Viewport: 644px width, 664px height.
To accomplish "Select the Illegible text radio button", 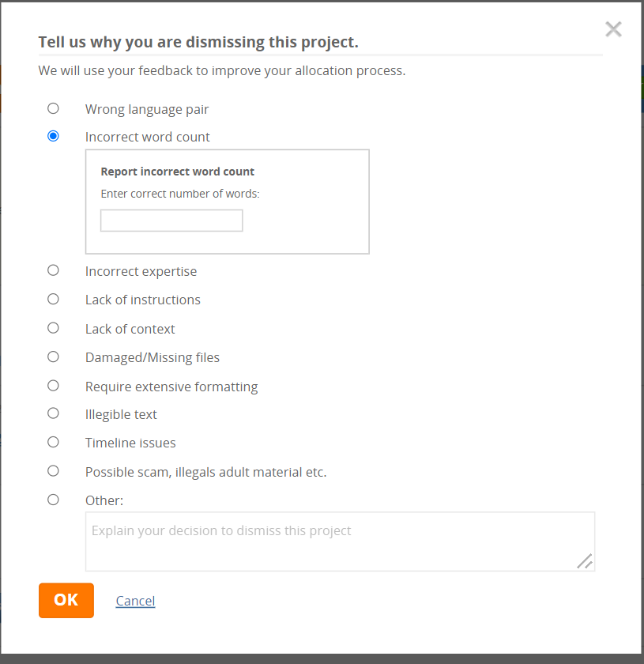I will click(53, 413).
